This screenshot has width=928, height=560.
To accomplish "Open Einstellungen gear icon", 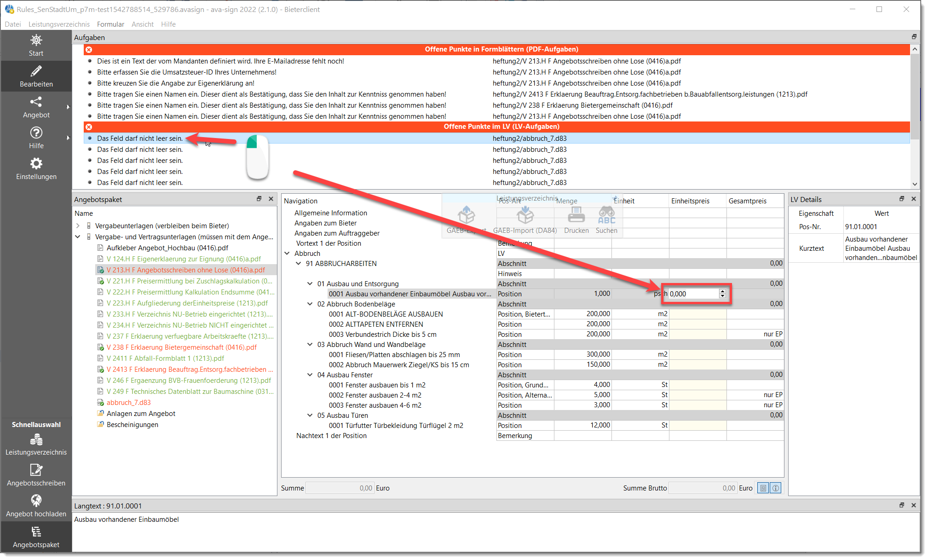I will pyautogui.click(x=36, y=163).
